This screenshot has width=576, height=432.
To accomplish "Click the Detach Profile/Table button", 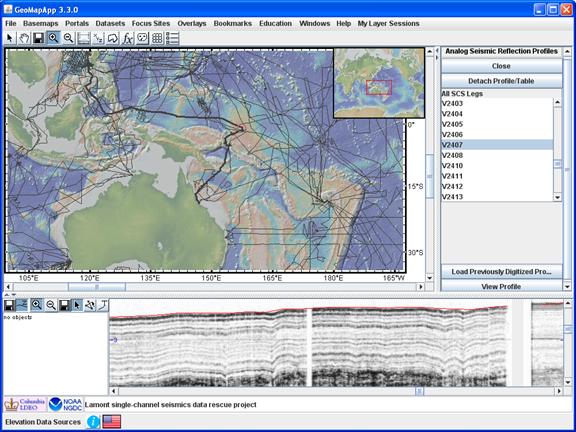I will tap(501, 81).
